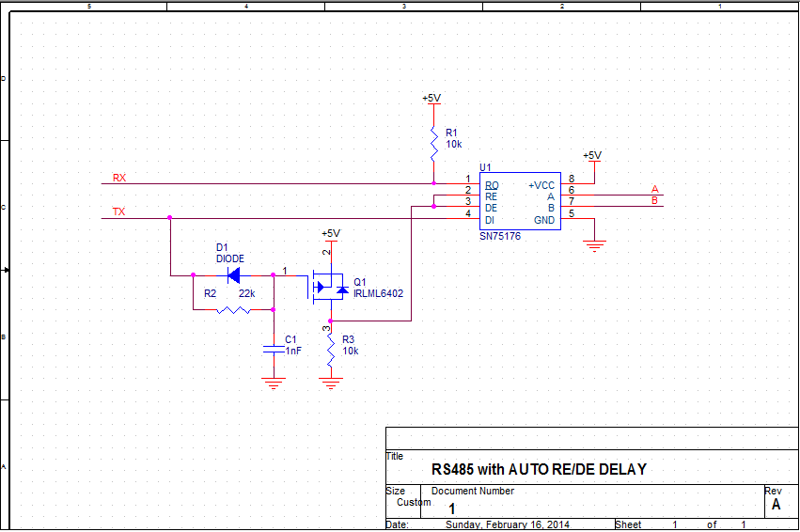Click the RO pin name on U1
This screenshot has width=800, height=532.
(492, 186)
